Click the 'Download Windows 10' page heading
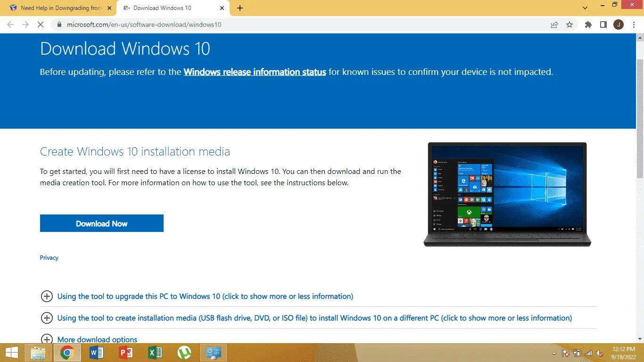Image resolution: width=644 pixels, height=362 pixels. tap(125, 49)
